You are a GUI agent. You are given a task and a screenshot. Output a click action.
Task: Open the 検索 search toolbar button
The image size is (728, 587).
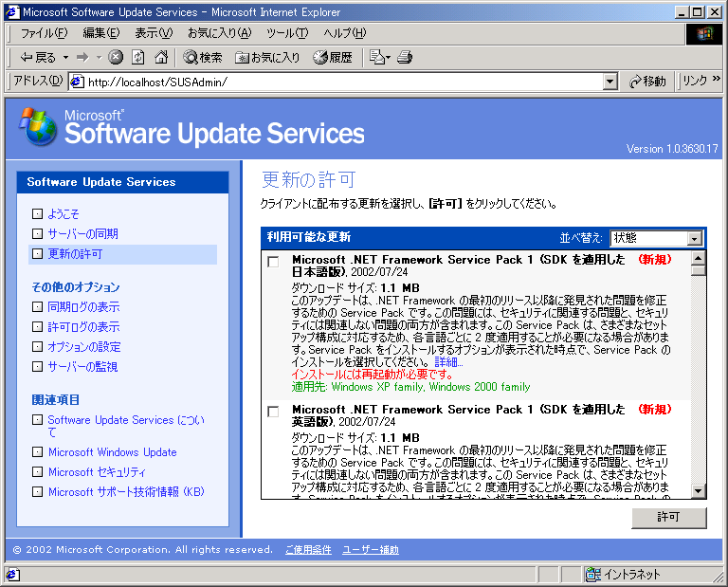coord(203,58)
